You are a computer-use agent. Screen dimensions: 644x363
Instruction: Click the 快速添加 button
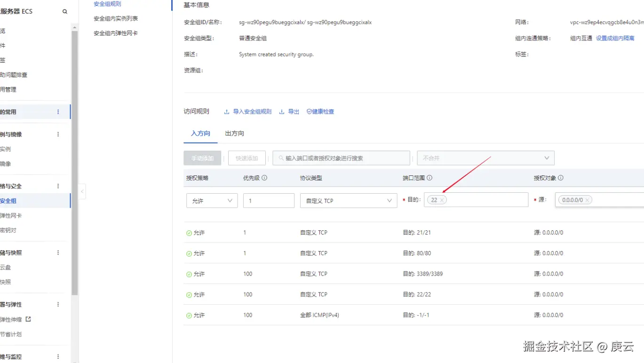point(247,158)
